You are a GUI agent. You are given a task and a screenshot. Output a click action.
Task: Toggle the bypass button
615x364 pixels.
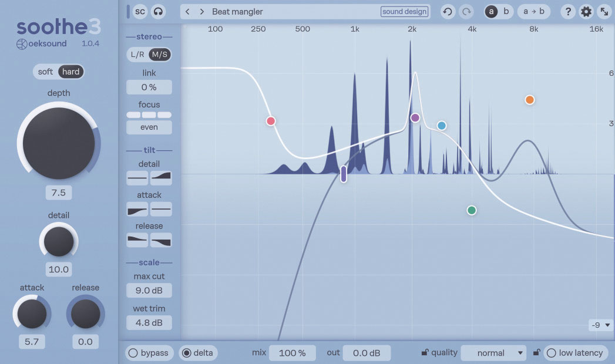[x=149, y=353]
